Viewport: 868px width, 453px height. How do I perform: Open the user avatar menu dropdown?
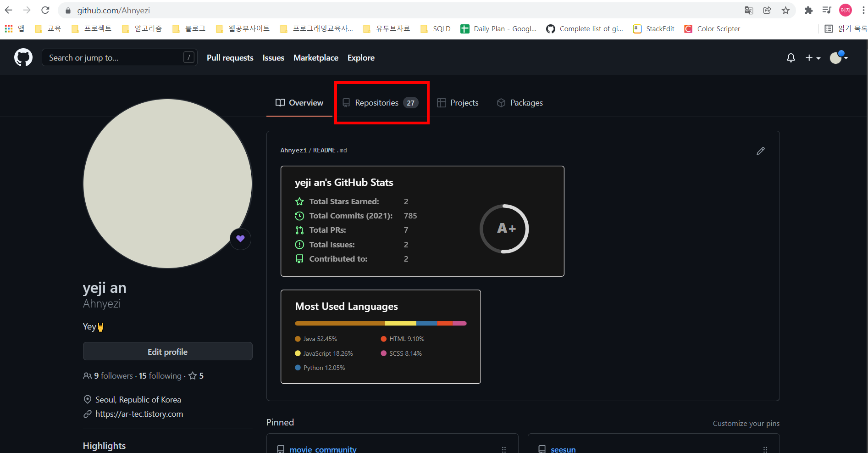click(839, 57)
